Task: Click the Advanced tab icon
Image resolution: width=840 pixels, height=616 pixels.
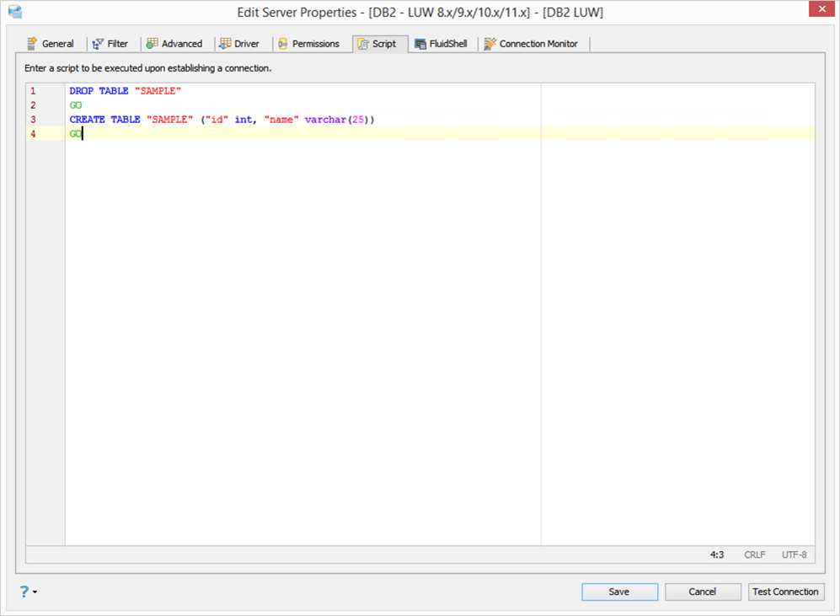Action: point(152,43)
